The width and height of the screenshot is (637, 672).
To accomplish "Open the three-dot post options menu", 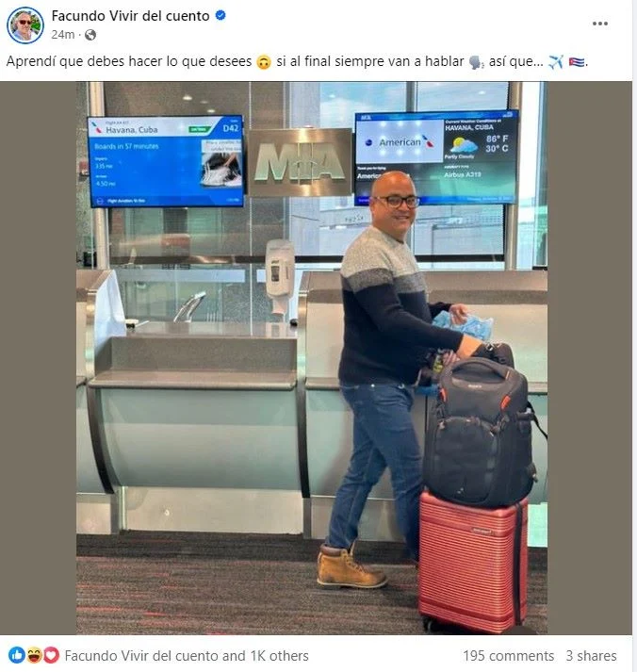I will (599, 24).
